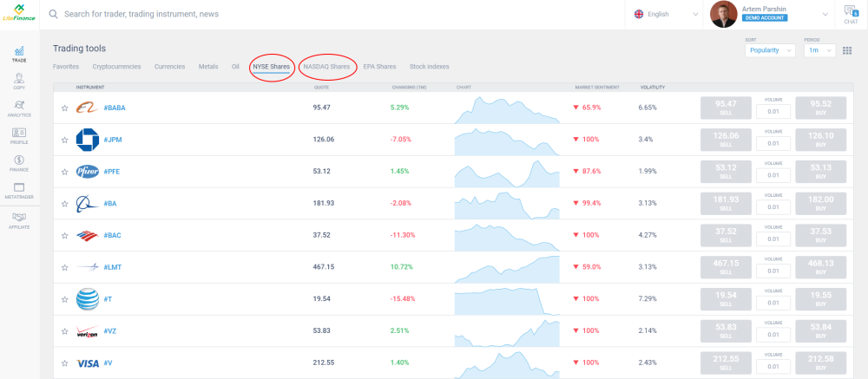
Task: Toggle favorite star for #LMT
Action: tap(65, 267)
